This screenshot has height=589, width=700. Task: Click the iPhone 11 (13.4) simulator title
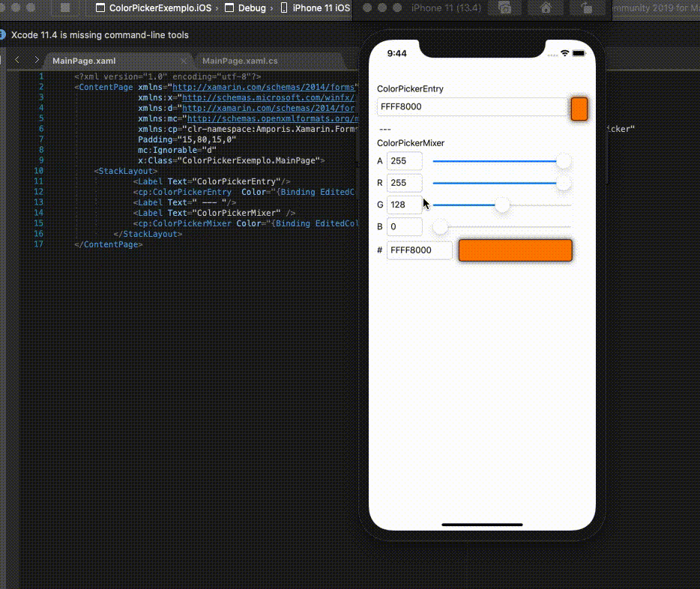click(446, 8)
